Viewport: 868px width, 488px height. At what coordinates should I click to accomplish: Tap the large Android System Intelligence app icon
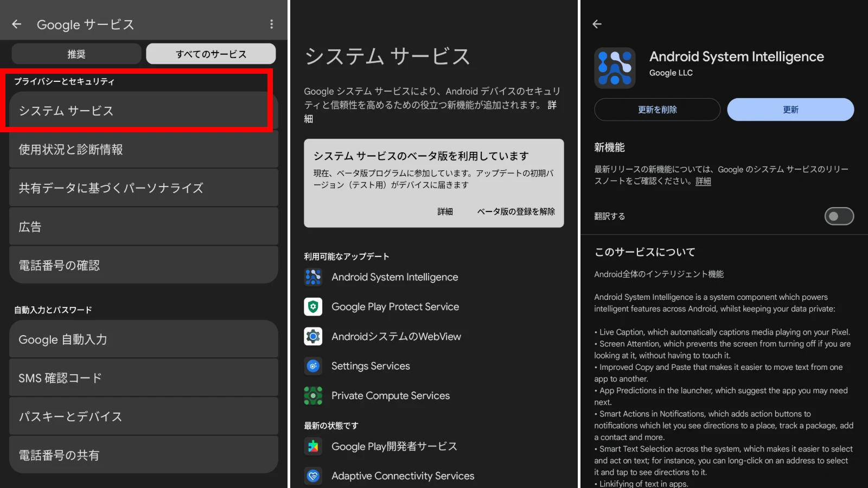(x=615, y=68)
